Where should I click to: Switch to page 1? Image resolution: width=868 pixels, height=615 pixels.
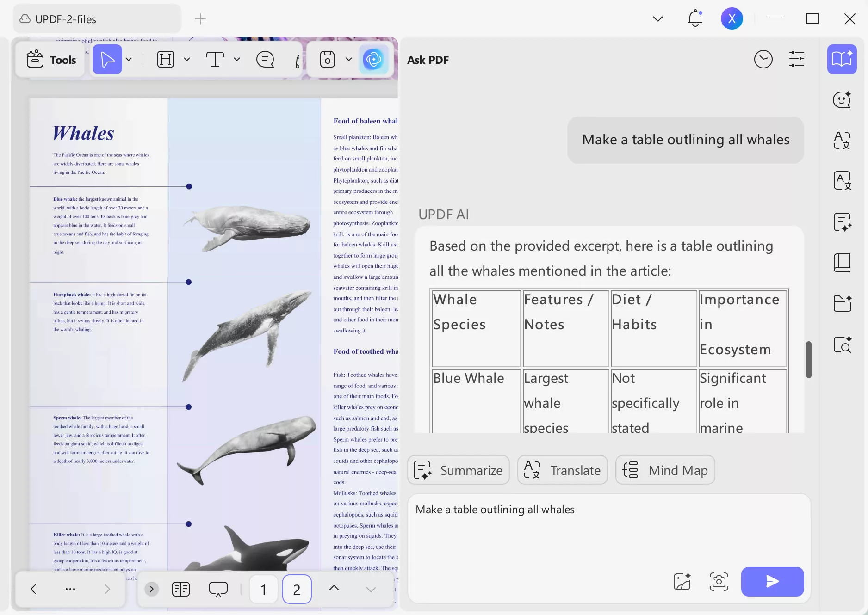(x=263, y=590)
